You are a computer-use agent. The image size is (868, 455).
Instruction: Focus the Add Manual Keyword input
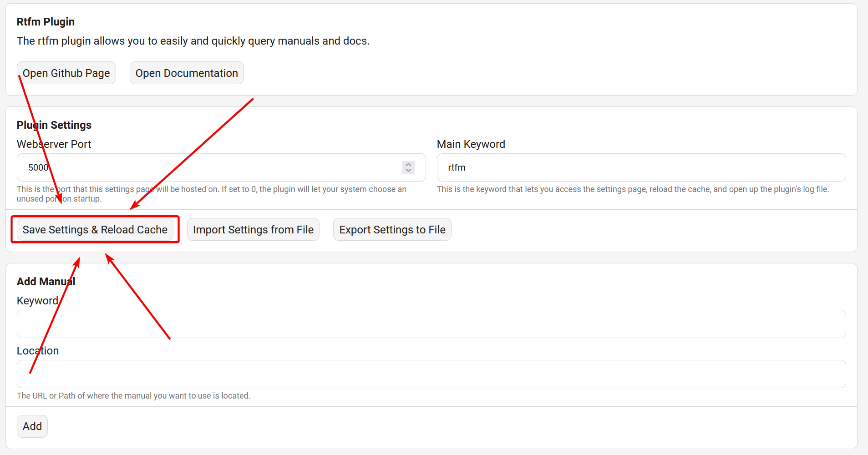(x=431, y=324)
